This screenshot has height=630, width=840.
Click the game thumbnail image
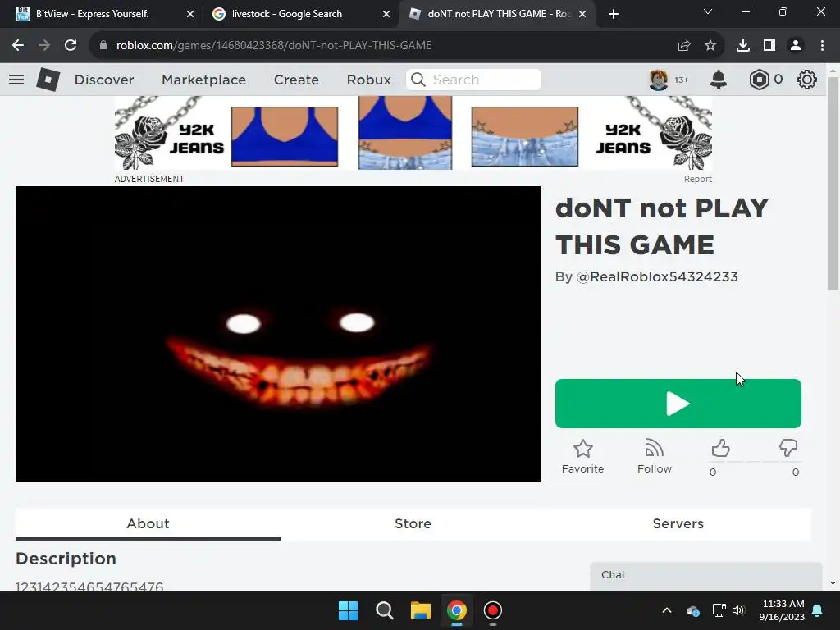pyautogui.click(x=278, y=334)
